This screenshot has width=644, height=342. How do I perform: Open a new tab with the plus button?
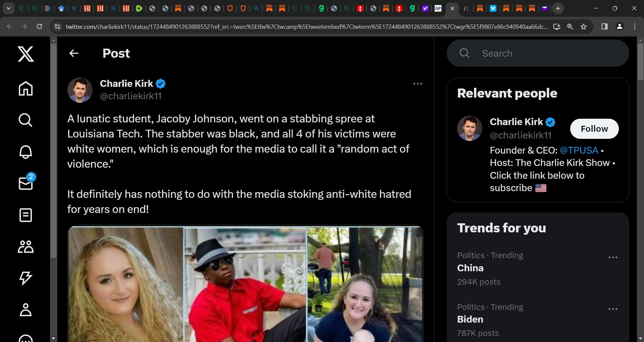coord(558,8)
